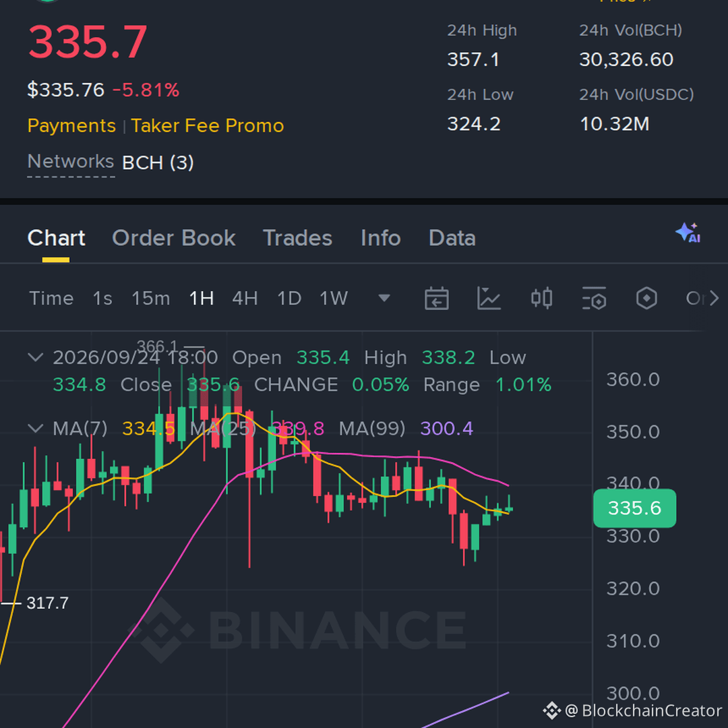The width and height of the screenshot is (728, 728).
Task: Open the chart indicators line-graph icon
Action: point(489,298)
